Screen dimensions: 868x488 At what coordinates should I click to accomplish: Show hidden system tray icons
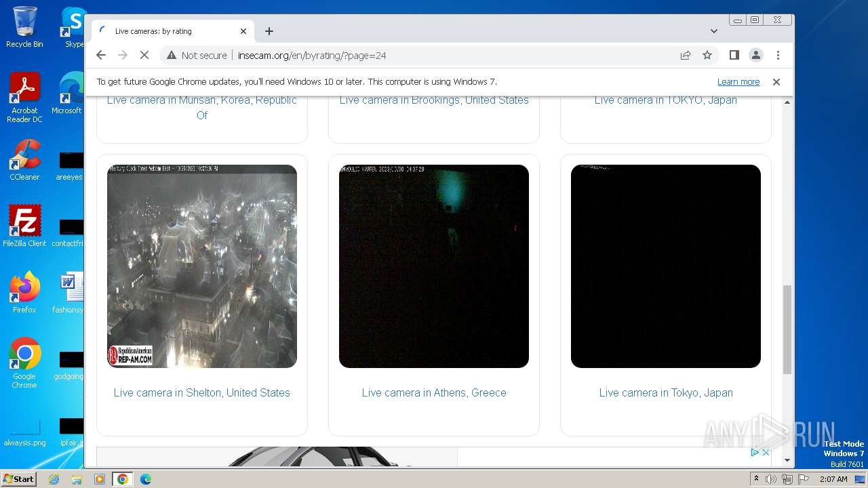pyautogui.click(x=756, y=479)
